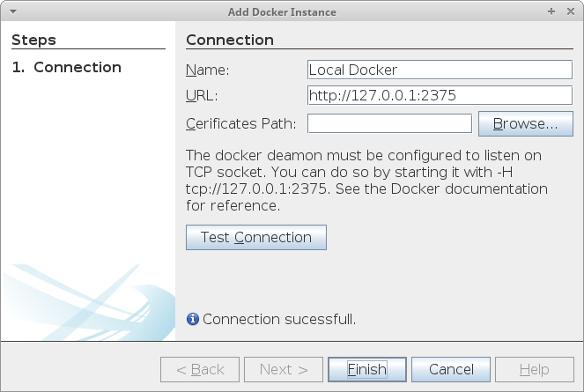Open the window menu arrow in title bar

(13, 11)
